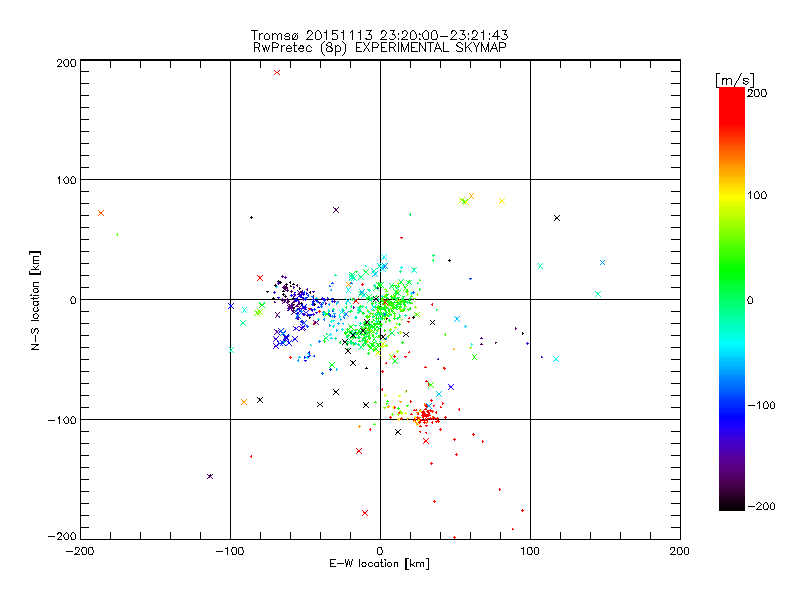Viewport: 800px width, 600px height.
Task: Select the blue X marker farthest to the right
Action: [x=602, y=262]
